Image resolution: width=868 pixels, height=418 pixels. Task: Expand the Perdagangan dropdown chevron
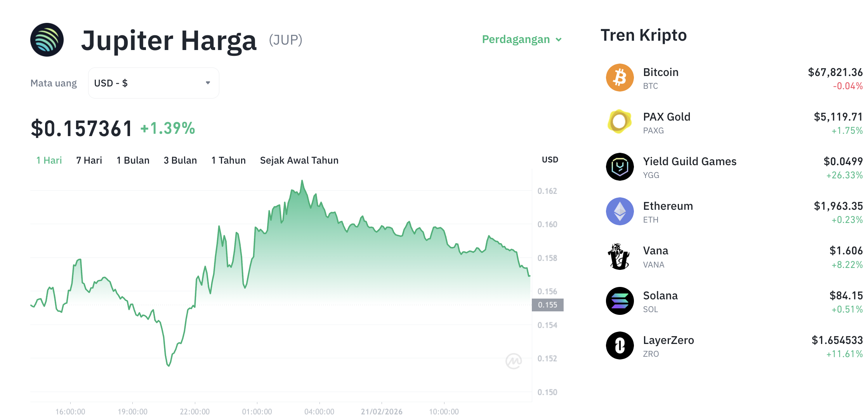click(x=559, y=40)
